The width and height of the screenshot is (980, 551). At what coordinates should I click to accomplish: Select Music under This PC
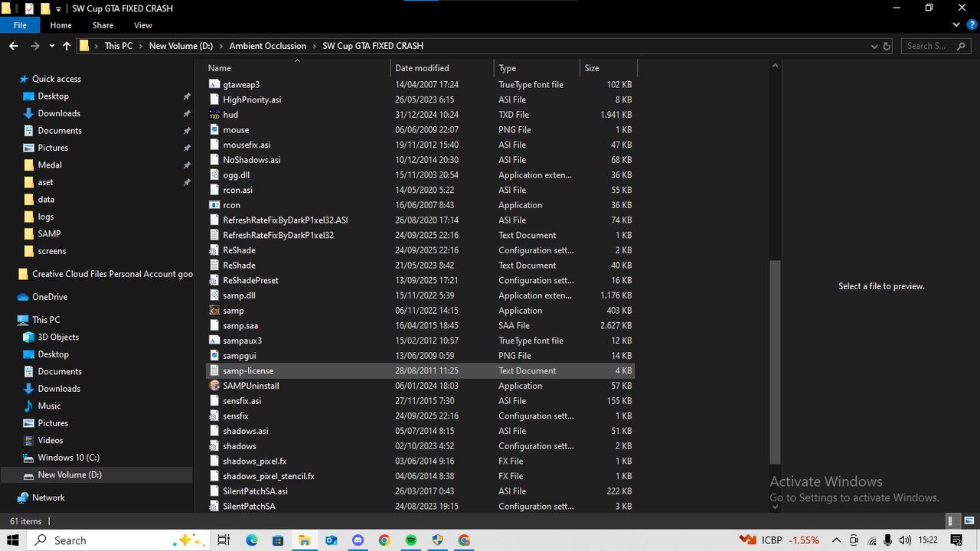point(49,406)
